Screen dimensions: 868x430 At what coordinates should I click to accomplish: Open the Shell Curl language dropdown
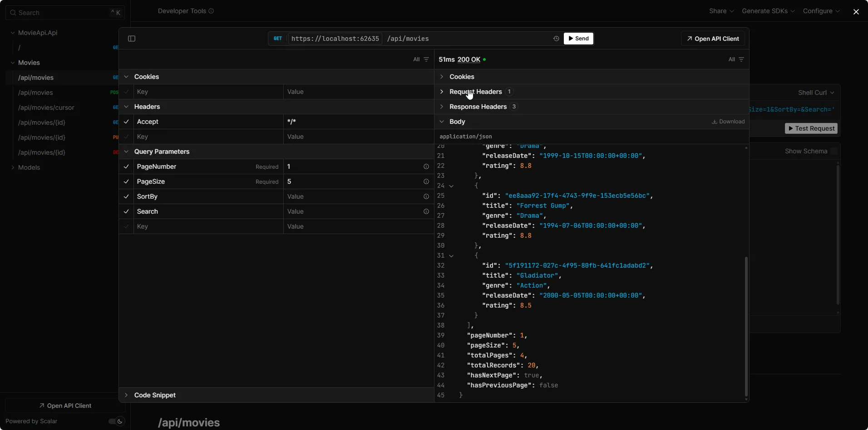tap(815, 92)
